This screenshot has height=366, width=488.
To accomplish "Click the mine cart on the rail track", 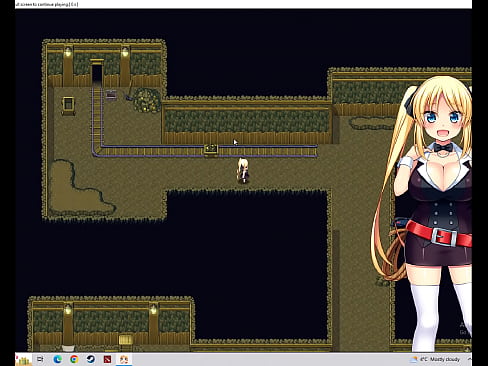I will 211,149.
